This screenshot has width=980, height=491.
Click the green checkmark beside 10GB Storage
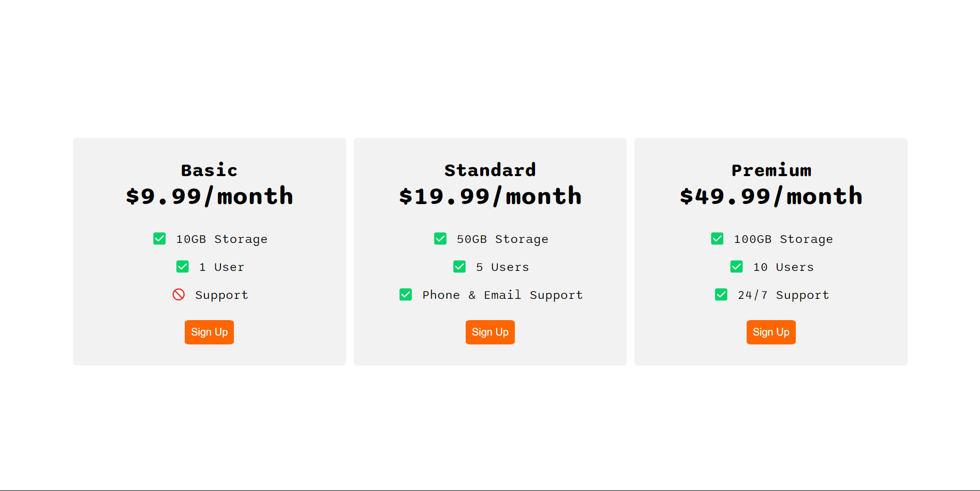click(159, 239)
